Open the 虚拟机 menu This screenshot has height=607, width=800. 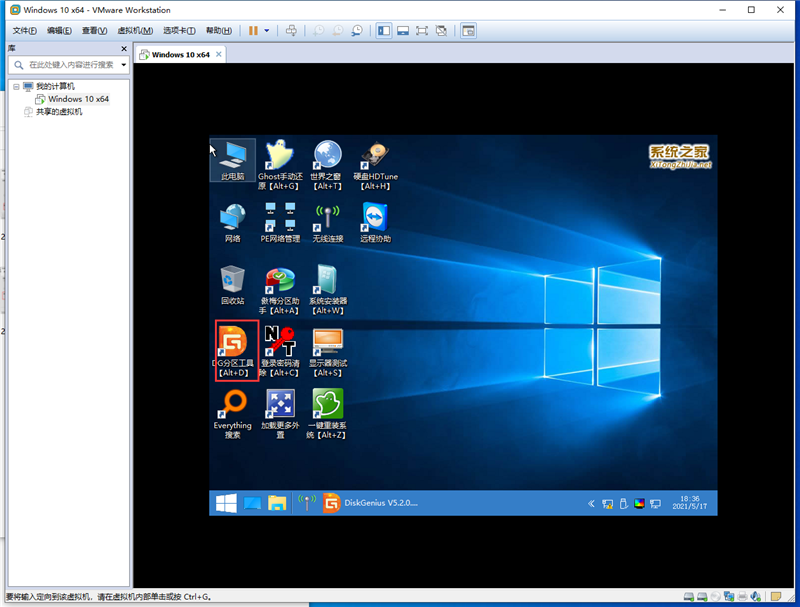tap(137, 30)
